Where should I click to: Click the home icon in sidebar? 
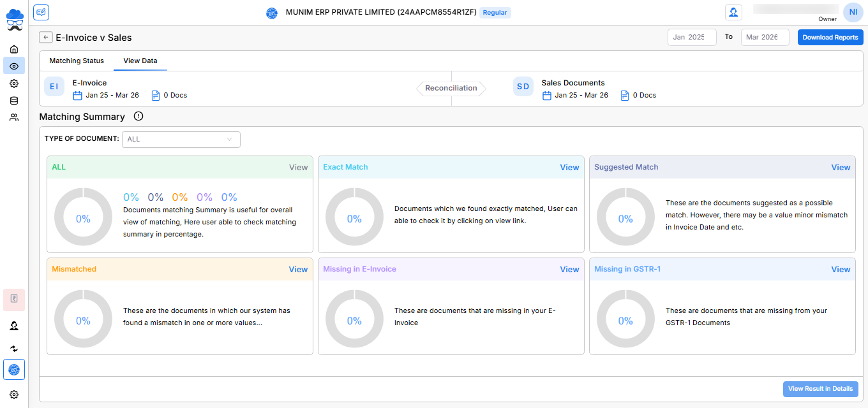coord(14,49)
